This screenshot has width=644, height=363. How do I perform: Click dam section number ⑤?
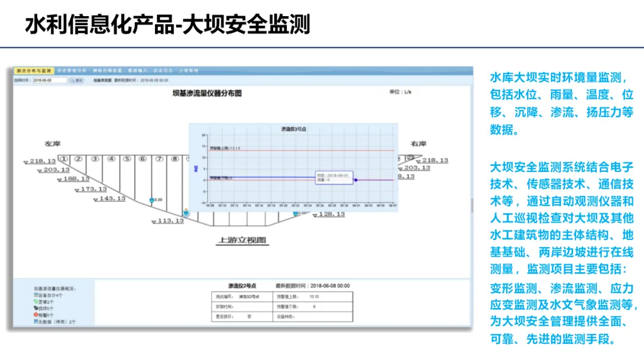pos(127,159)
